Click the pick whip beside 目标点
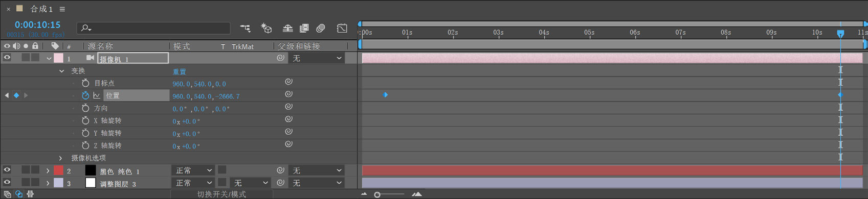This screenshot has height=199, width=868. pos(288,82)
